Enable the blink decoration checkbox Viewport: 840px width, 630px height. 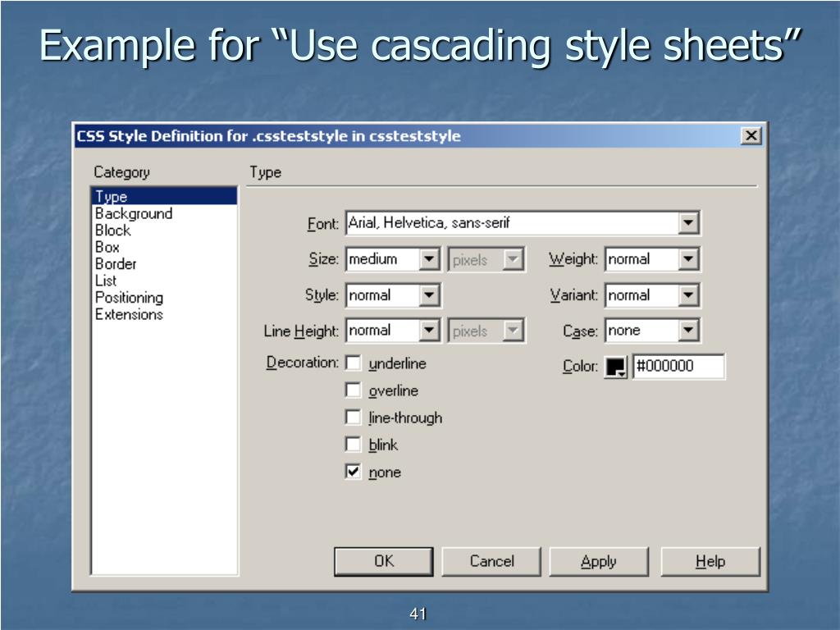[x=353, y=444]
